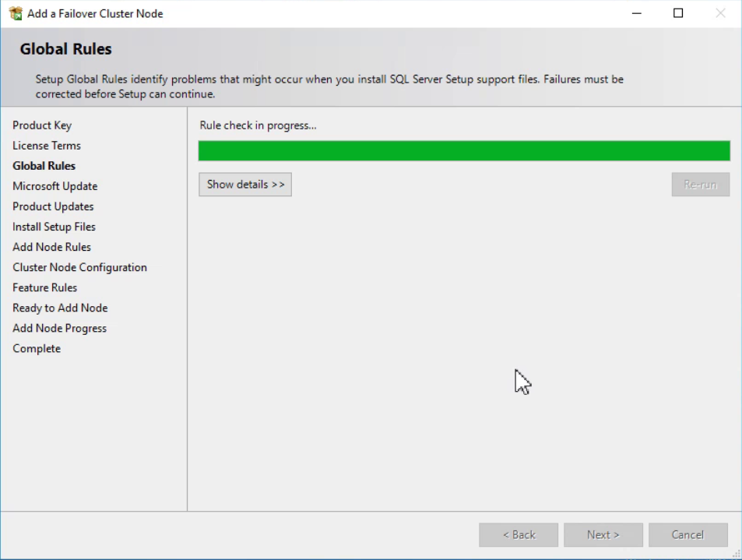The width and height of the screenshot is (742, 560).
Task: Select the Add Node Rules step
Action: pyautogui.click(x=51, y=247)
